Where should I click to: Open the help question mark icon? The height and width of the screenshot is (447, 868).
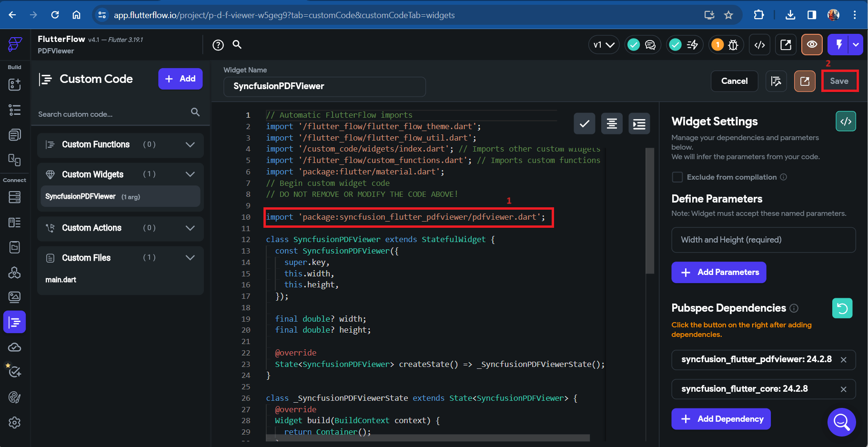pyautogui.click(x=218, y=45)
